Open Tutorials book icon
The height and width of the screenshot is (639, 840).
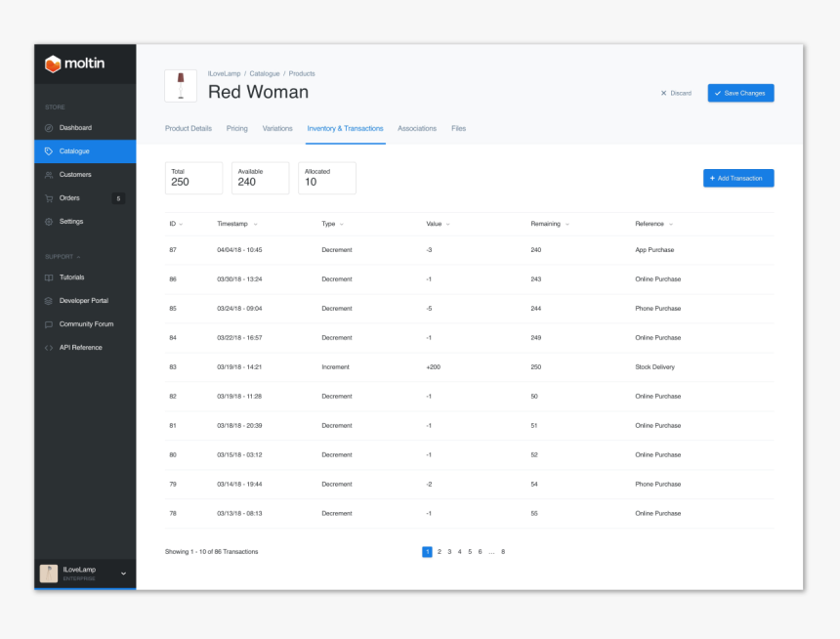coord(49,277)
